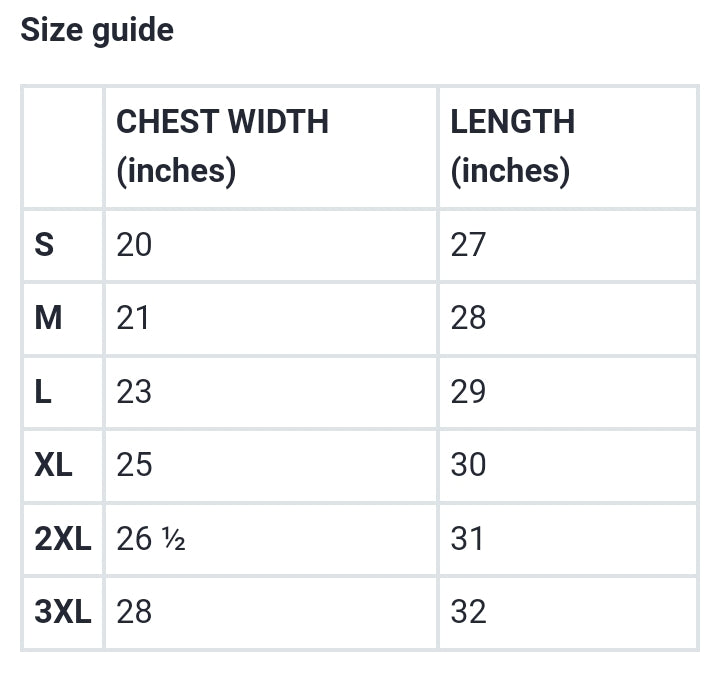Click the 2XL size row label
The image size is (717, 674).
(63, 538)
